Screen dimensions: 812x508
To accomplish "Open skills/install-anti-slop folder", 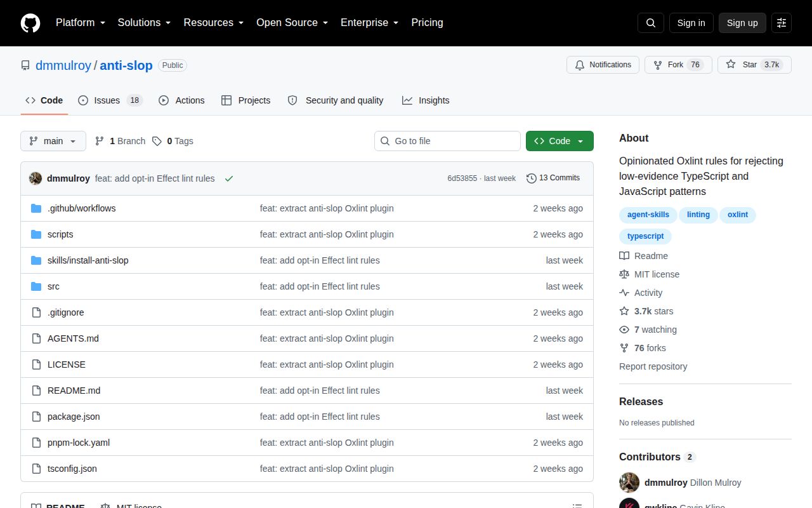I will tap(88, 260).
